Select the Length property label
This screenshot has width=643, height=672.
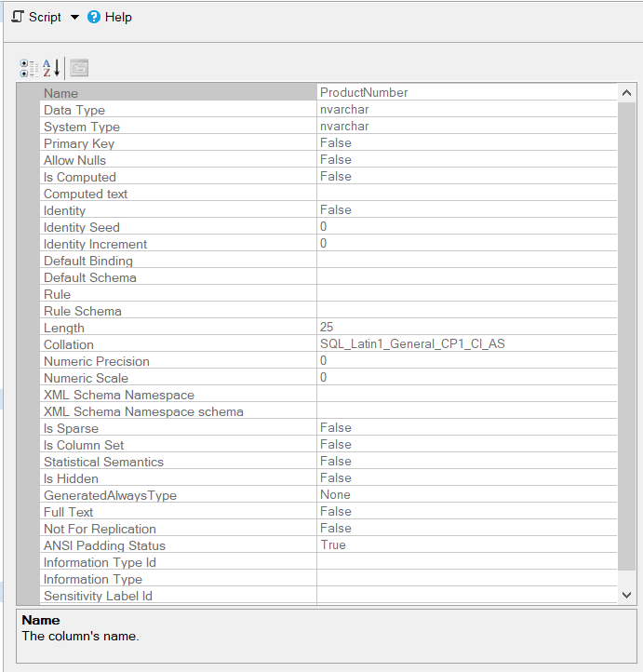tap(64, 328)
